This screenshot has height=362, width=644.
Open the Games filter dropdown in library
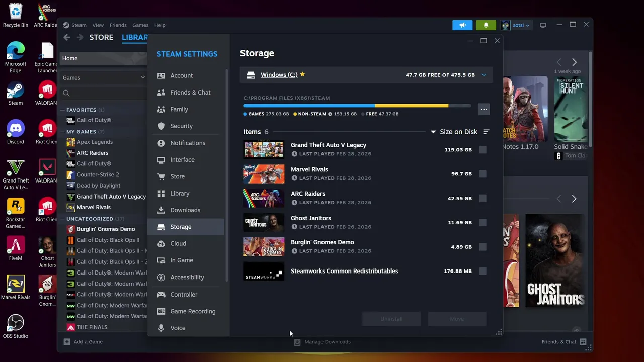tap(103, 78)
